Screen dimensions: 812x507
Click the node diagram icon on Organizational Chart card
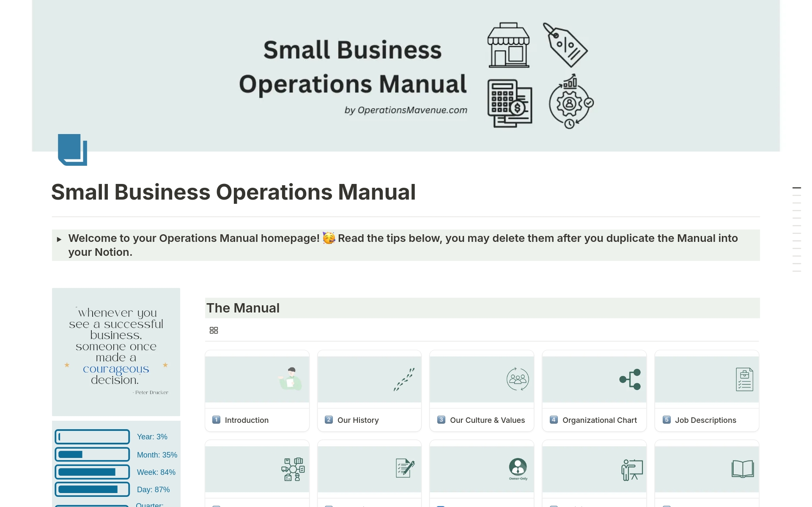click(x=630, y=378)
